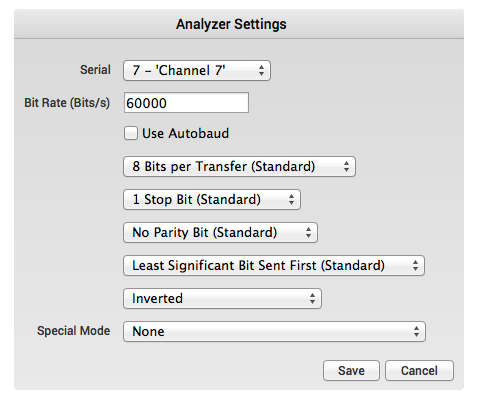
Task: Click the up-down arrows on the Inverted popup
Action: click(312, 298)
